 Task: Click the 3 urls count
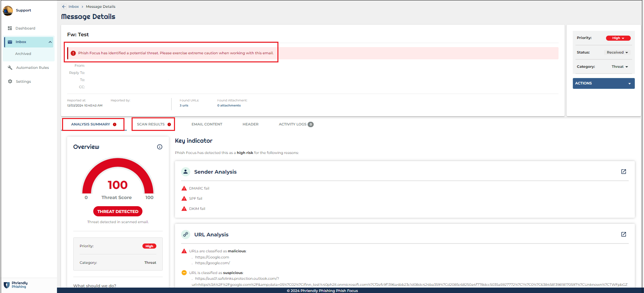point(184,105)
